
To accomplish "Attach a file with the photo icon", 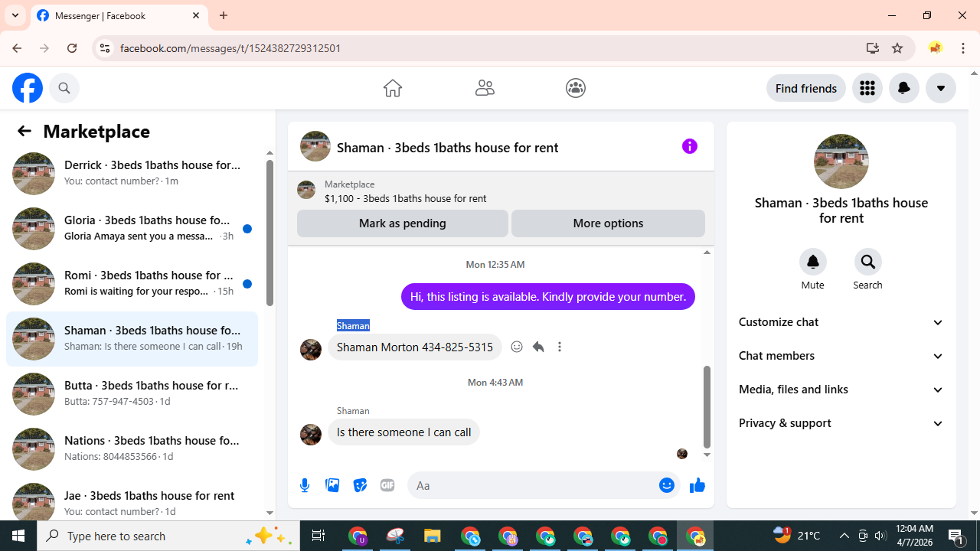I will click(332, 485).
